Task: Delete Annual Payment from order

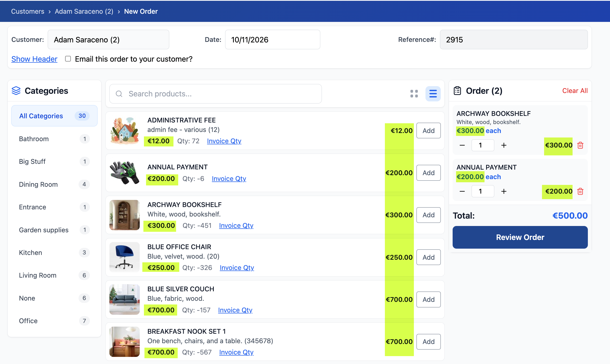Action: [580, 191]
